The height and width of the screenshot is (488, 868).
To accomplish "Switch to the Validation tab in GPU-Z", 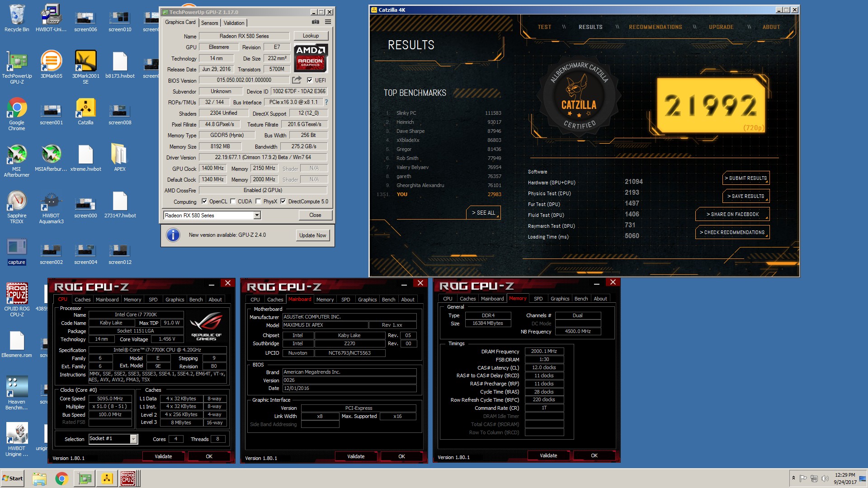I will point(234,23).
